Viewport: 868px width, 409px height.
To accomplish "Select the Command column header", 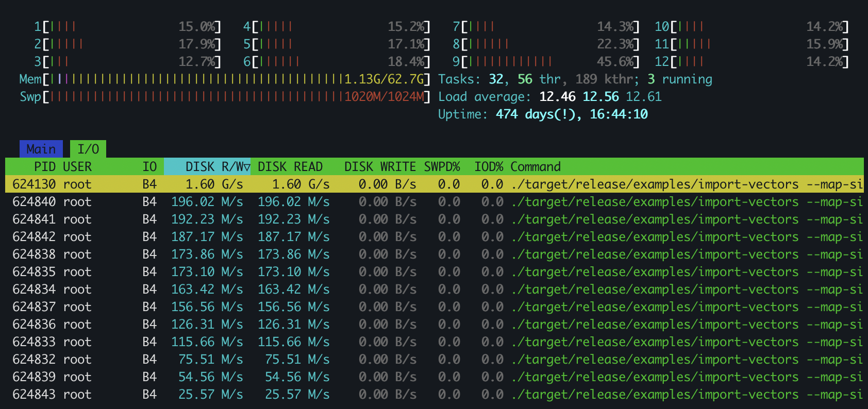I will tap(536, 166).
